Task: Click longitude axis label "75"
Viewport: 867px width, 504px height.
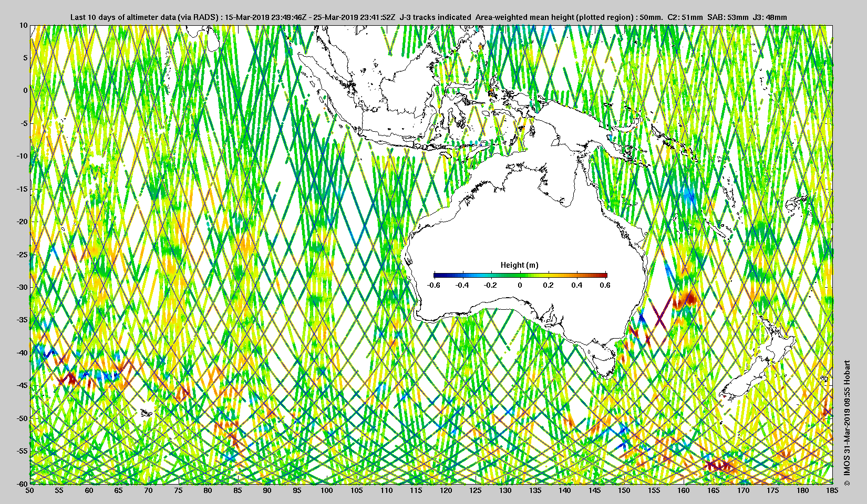Action: (179, 490)
